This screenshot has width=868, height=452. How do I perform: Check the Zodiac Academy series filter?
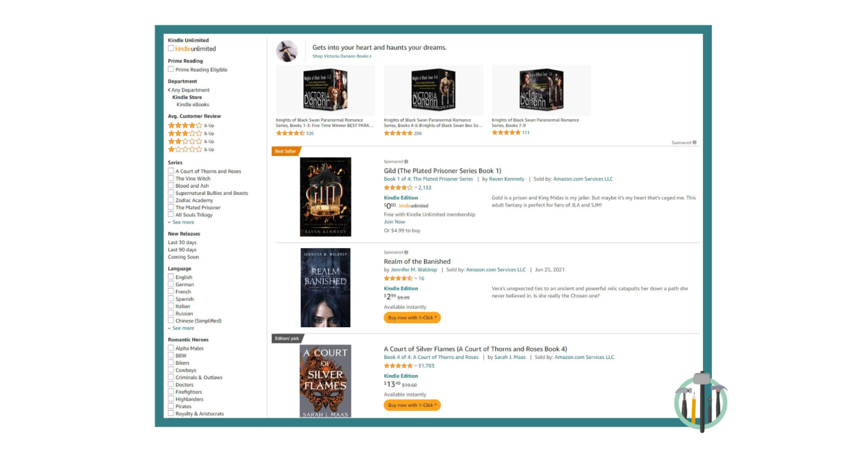coord(171,200)
